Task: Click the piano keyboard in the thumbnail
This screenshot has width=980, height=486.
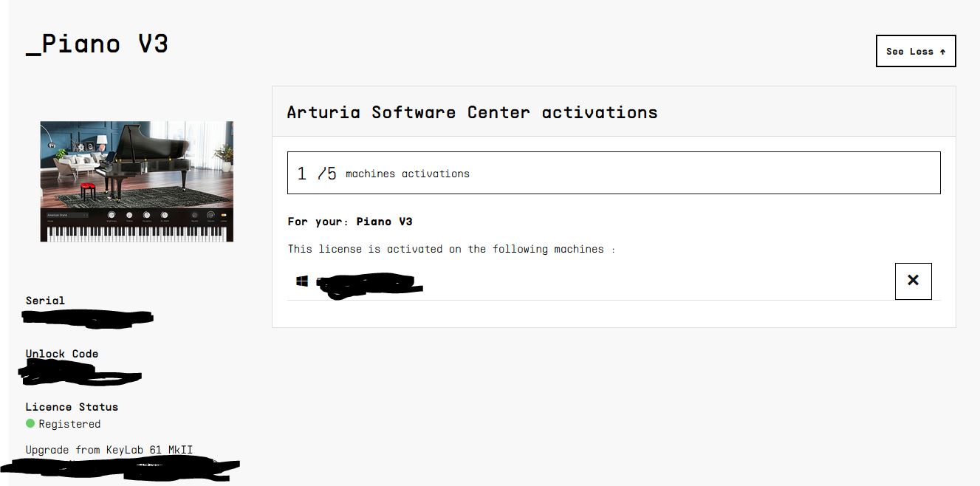Action: coord(137,233)
